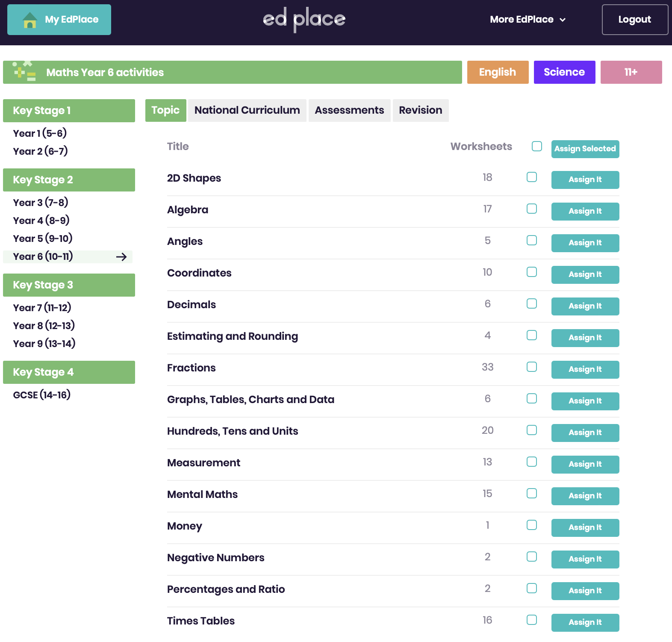Assign the Algebra topic
The height and width of the screenshot is (642, 672).
(x=585, y=212)
